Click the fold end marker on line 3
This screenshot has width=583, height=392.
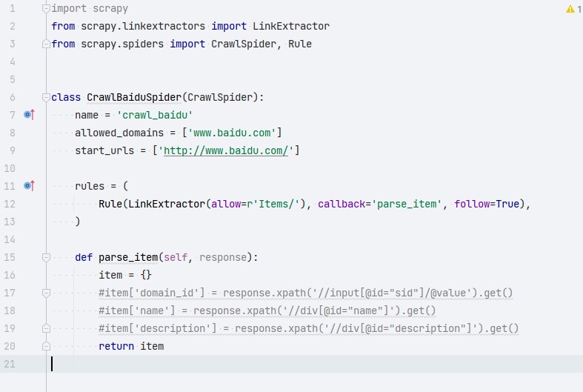pos(47,44)
